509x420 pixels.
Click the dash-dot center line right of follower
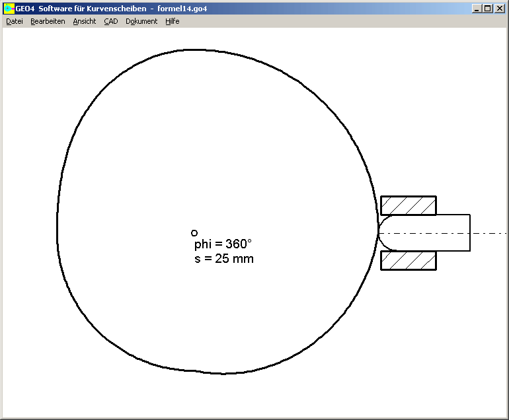click(489, 233)
